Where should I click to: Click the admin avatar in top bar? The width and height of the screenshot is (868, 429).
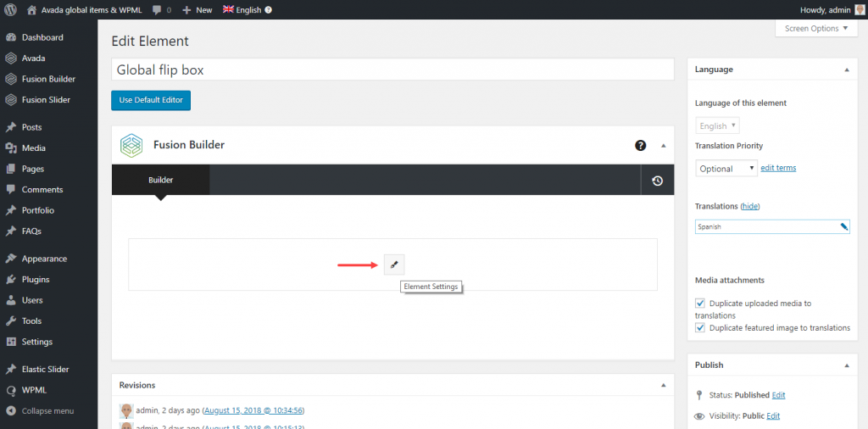click(860, 9)
